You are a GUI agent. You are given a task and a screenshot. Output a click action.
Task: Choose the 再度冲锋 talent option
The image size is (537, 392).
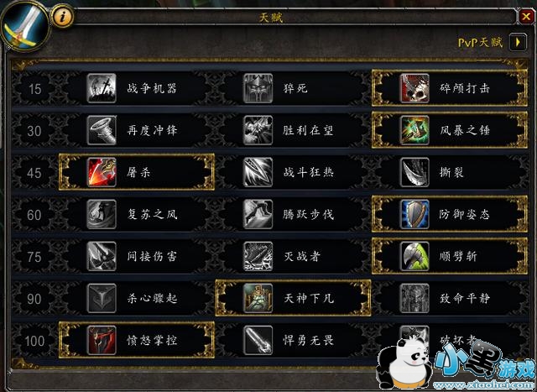[x=137, y=130]
